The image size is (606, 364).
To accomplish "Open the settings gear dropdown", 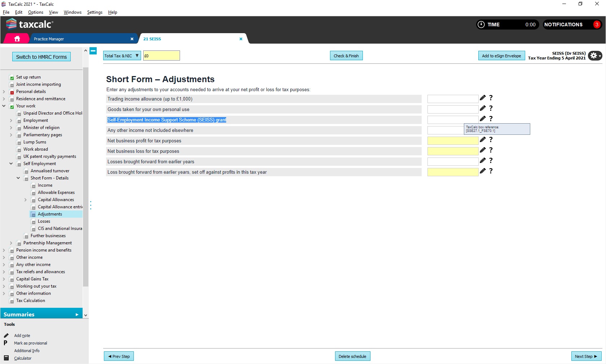I will 595,56.
